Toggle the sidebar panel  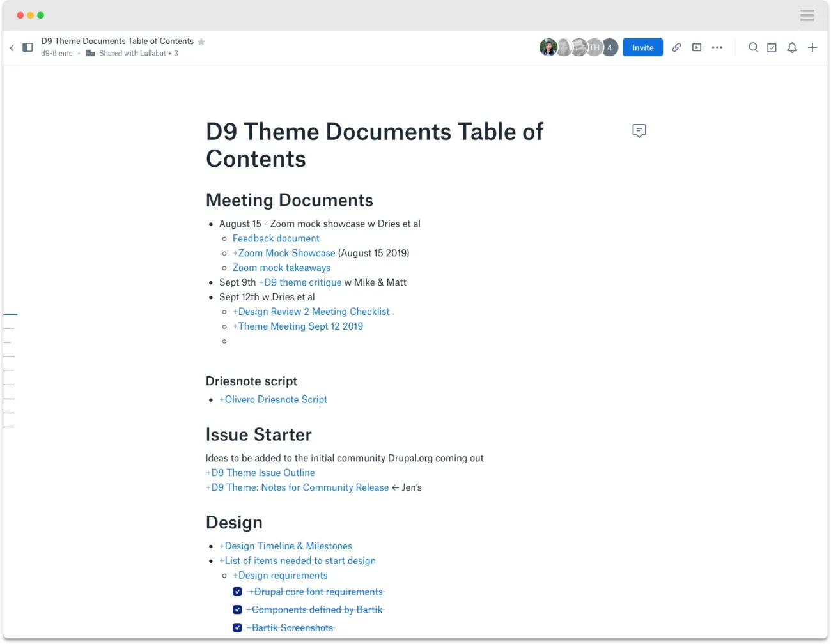pos(27,47)
